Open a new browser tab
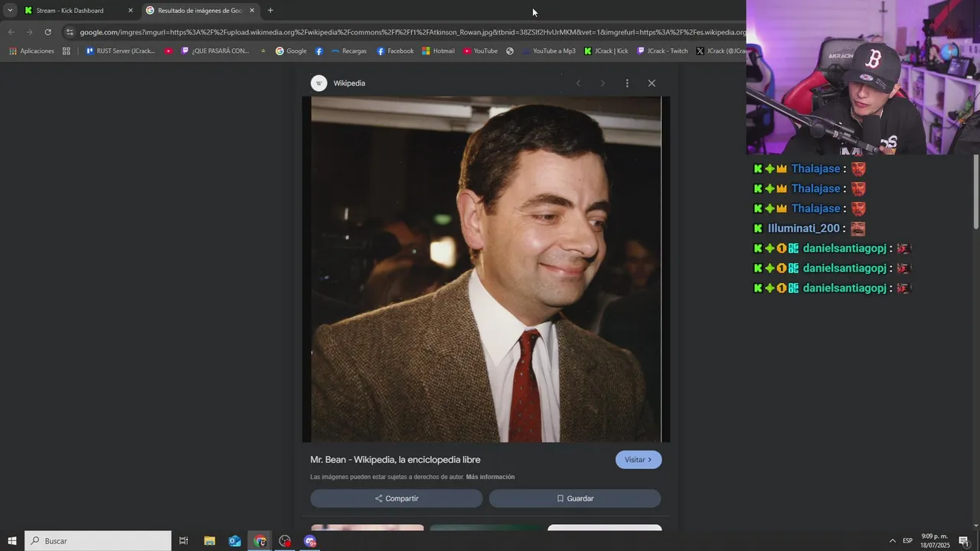Viewport: 980px width, 551px height. pos(270,11)
